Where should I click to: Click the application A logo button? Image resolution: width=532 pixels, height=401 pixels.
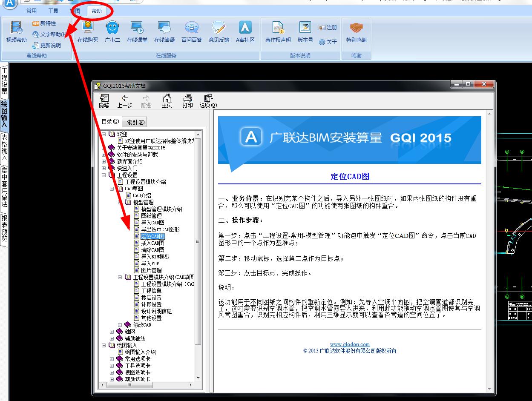coord(9,4)
